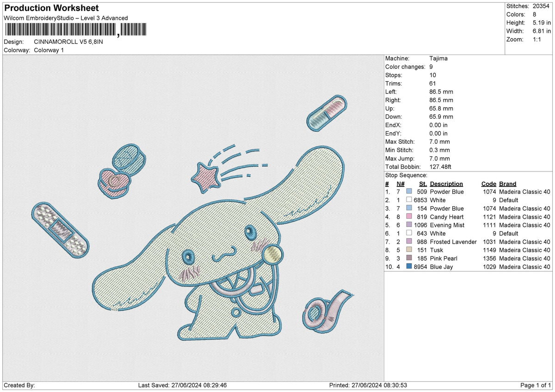Click the 'EndY:' label
Screen dimensions: 555x392
[x=394, y=133]
